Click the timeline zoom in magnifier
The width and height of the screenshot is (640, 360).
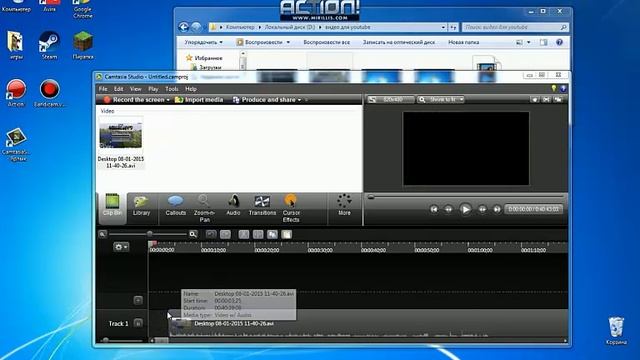(x=193, y=234)
